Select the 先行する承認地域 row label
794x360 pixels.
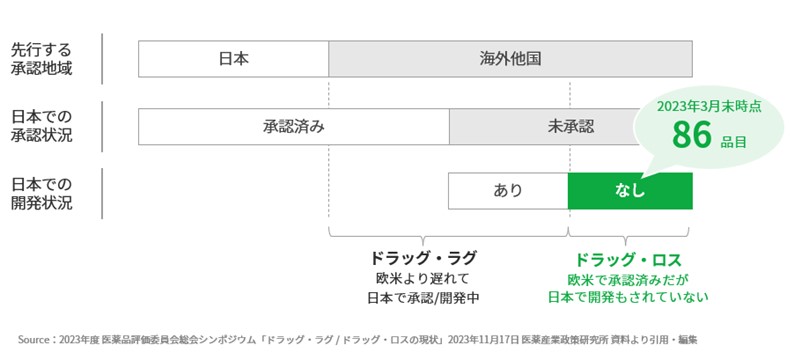(42, 59)
